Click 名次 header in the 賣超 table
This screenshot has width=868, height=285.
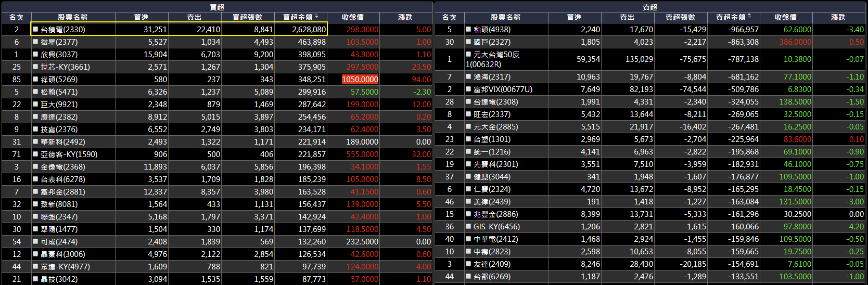pos(449,17)
